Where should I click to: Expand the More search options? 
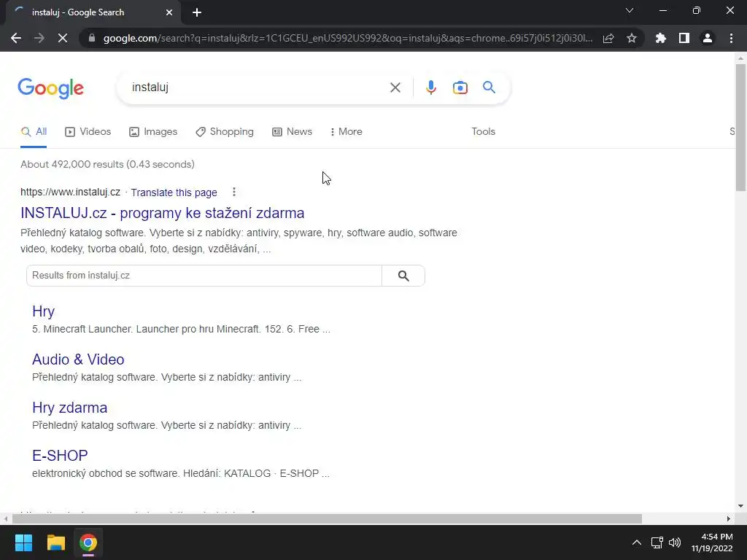(x=347, y=132)
